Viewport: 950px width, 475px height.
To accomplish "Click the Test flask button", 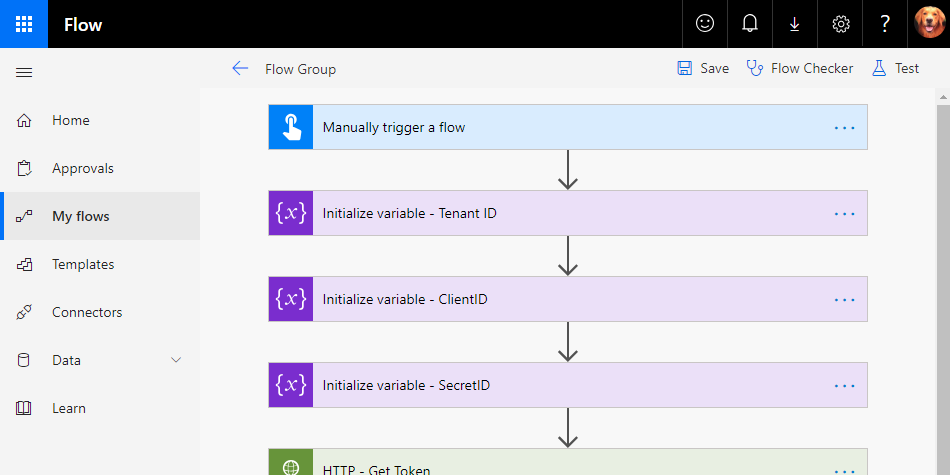I will coord(895,68).
